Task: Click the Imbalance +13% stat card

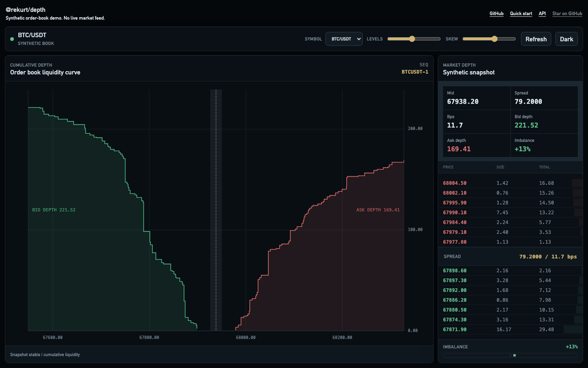Action: (544, 145)
